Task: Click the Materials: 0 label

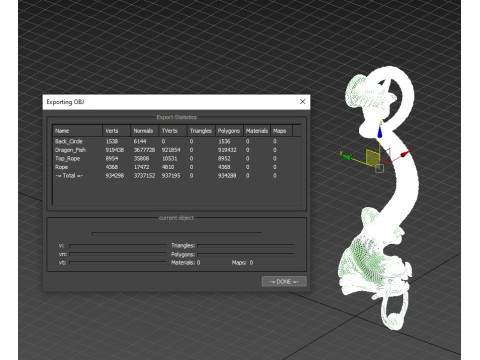Action: coord(186,263)
